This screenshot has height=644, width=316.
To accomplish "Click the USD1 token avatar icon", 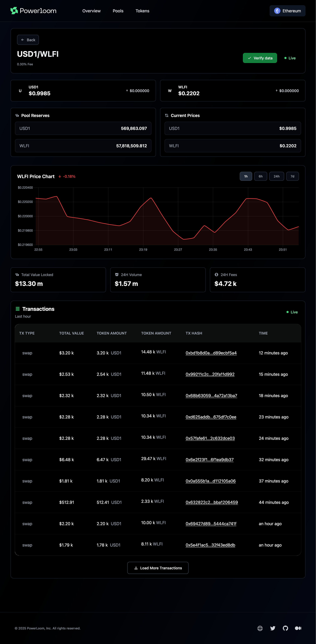I will [20, 91].
